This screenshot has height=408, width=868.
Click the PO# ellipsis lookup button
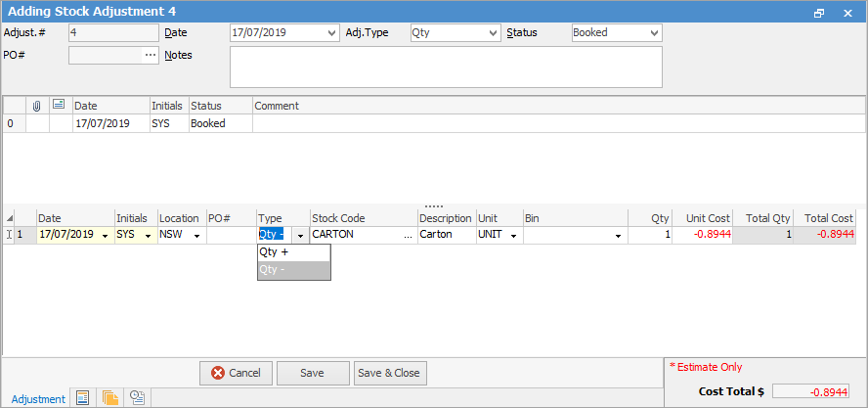[151, 55]
